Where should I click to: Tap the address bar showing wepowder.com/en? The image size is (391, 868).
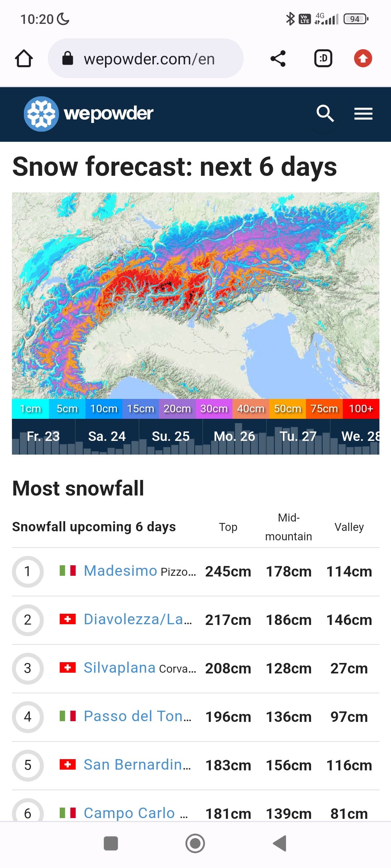[152, 59]
